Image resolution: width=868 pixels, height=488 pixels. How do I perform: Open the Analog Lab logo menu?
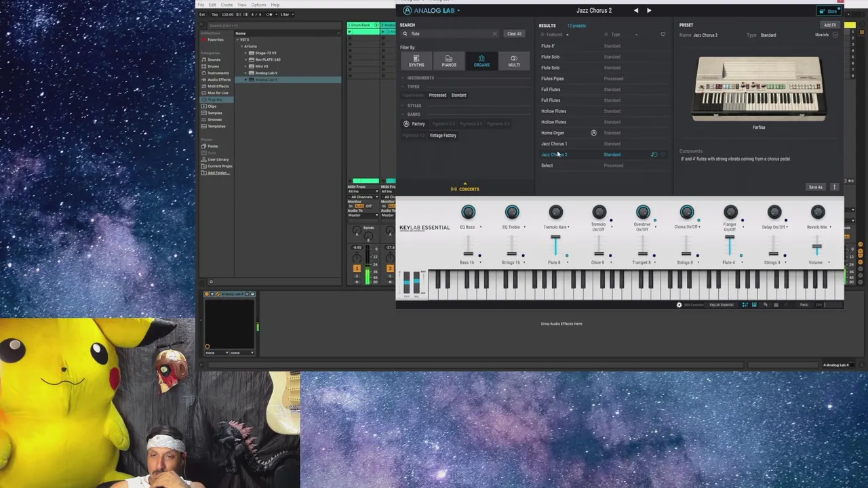431,10
